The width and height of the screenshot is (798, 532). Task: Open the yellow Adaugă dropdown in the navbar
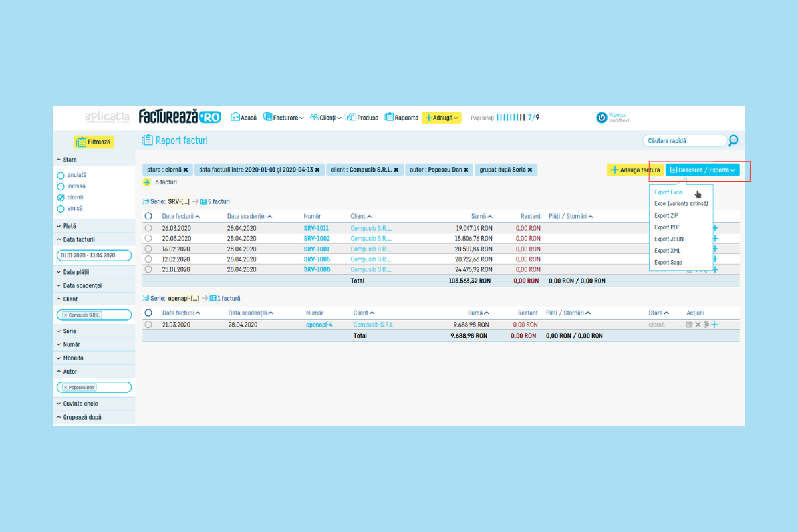tap(441, 118)
